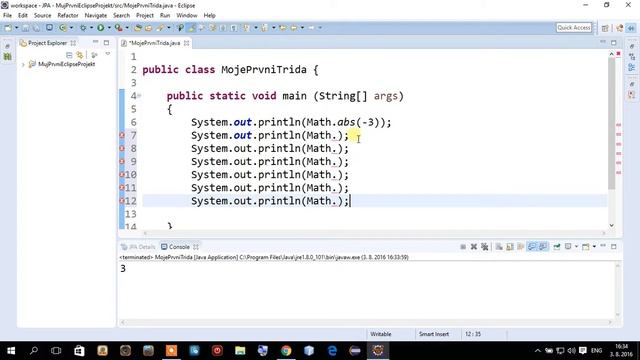Open the Debug configurations dropdown arrow
640x360 pixels.
click(x=91, y=28)
